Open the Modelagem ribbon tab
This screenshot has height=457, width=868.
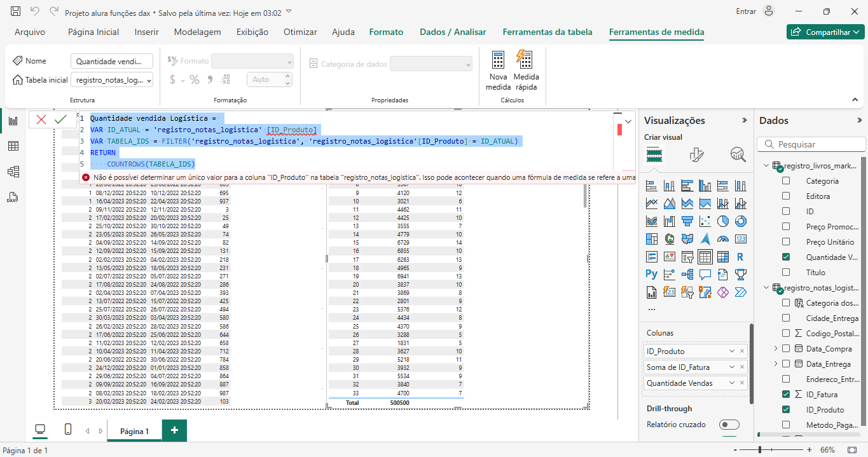tap(197, 32)
